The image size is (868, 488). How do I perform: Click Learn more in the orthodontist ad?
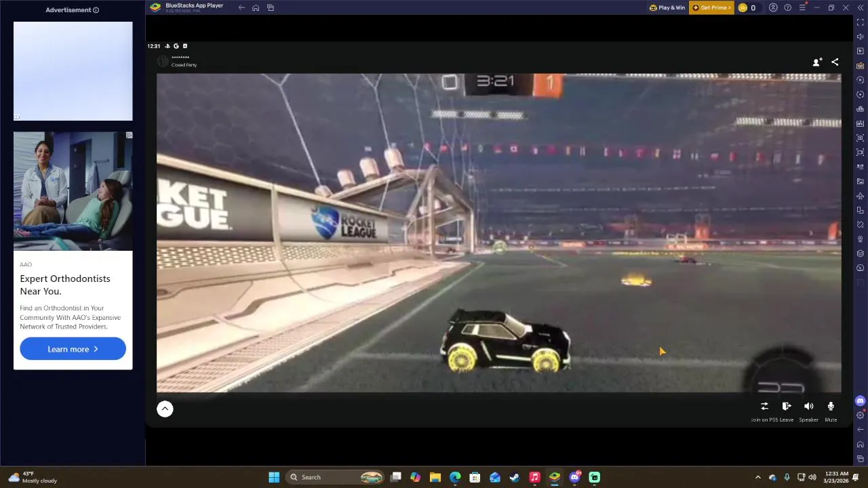(x=73, y=349)
